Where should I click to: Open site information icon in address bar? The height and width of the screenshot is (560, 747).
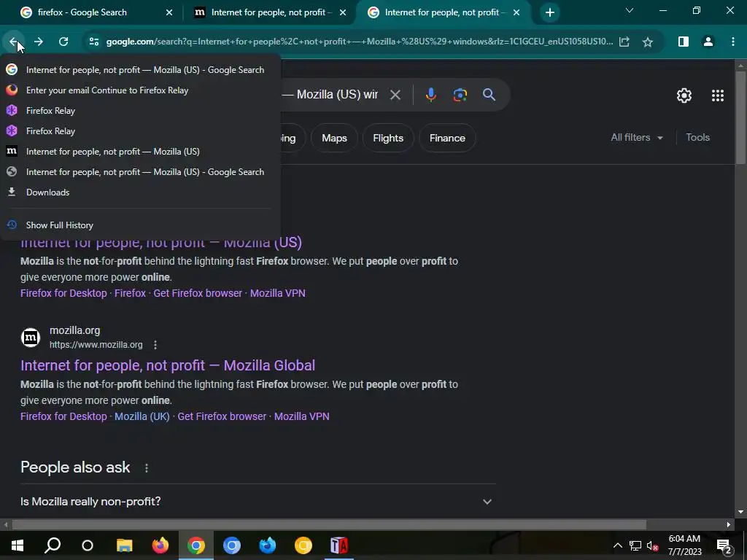point(94,42)
